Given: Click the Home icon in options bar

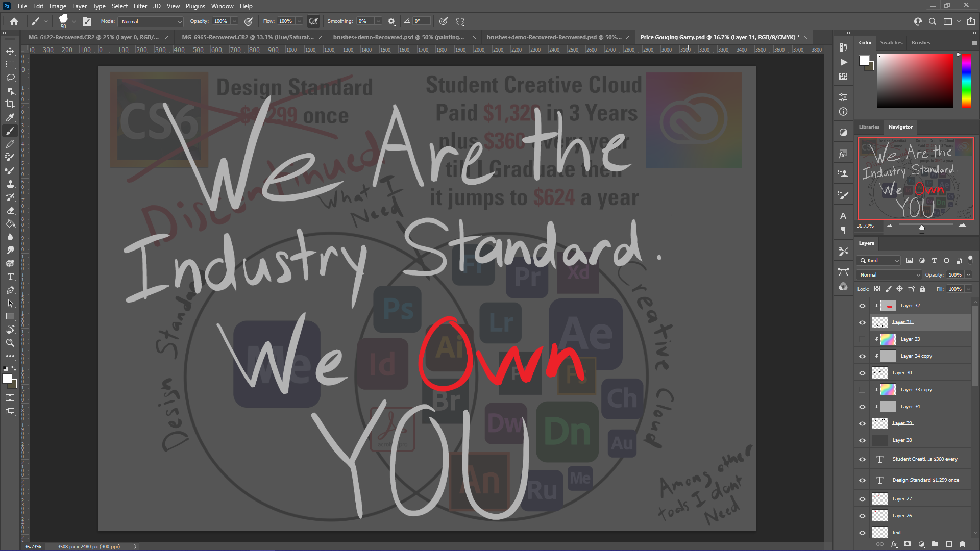Looking at the screenshot, I should pyautogui.click(x=14, y=21).
